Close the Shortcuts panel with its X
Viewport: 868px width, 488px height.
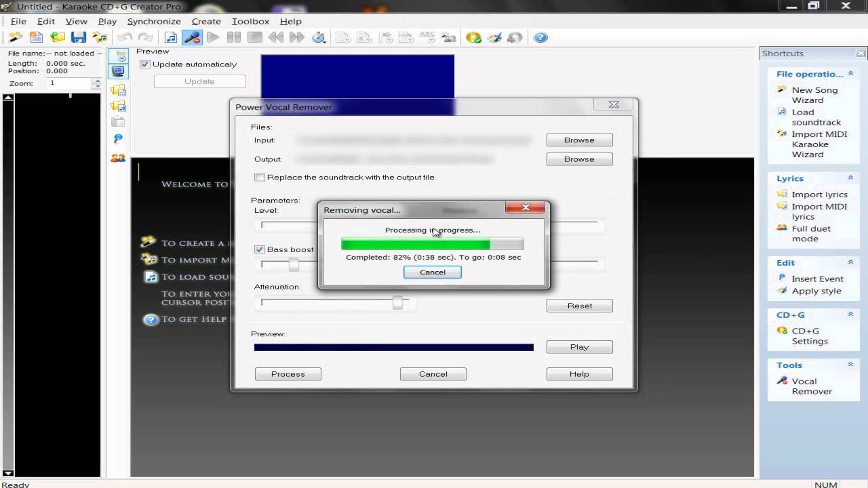(861, 54)
